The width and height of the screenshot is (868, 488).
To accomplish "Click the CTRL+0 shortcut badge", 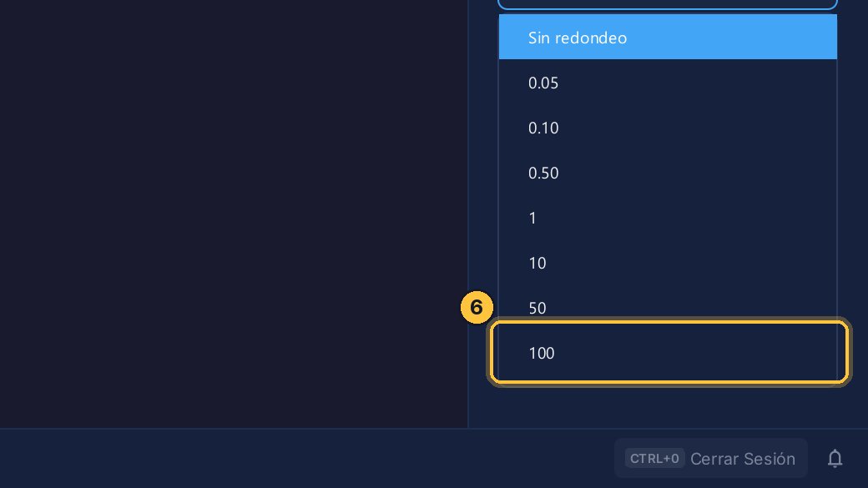I will [654, 458].
